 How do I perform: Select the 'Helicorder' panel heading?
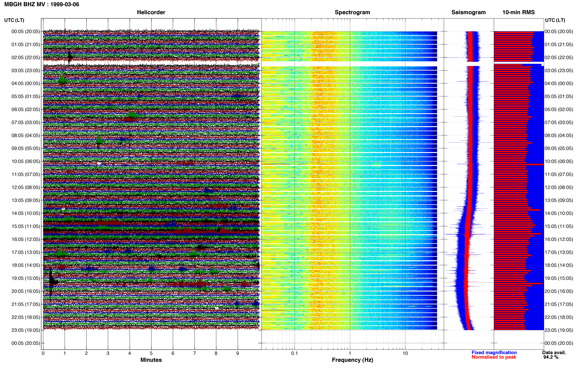(x=151, y=12)
